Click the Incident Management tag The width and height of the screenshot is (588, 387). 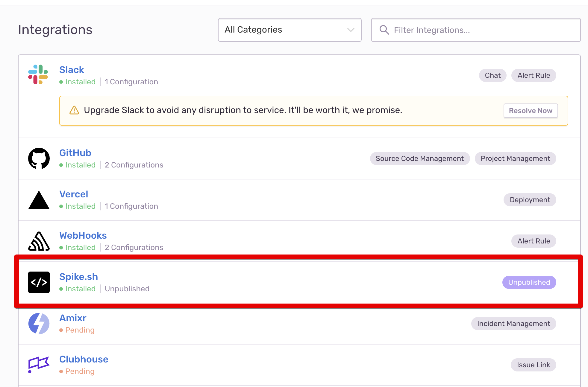coord(514,324)
